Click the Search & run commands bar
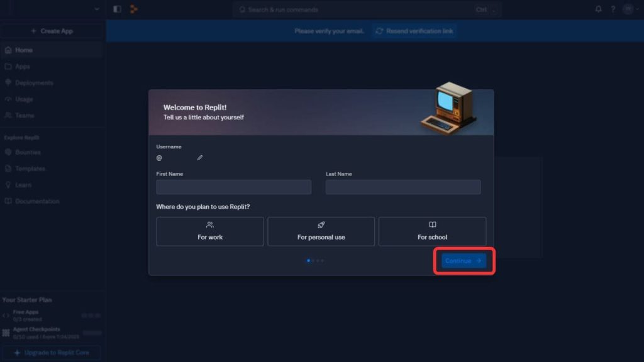 [x=367, y=9]
